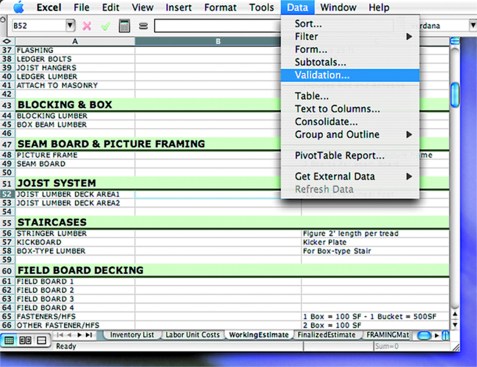This screenshot has width=477, height=367.
Task: Click note Kicker Plate cell
Action: point(375,242)
